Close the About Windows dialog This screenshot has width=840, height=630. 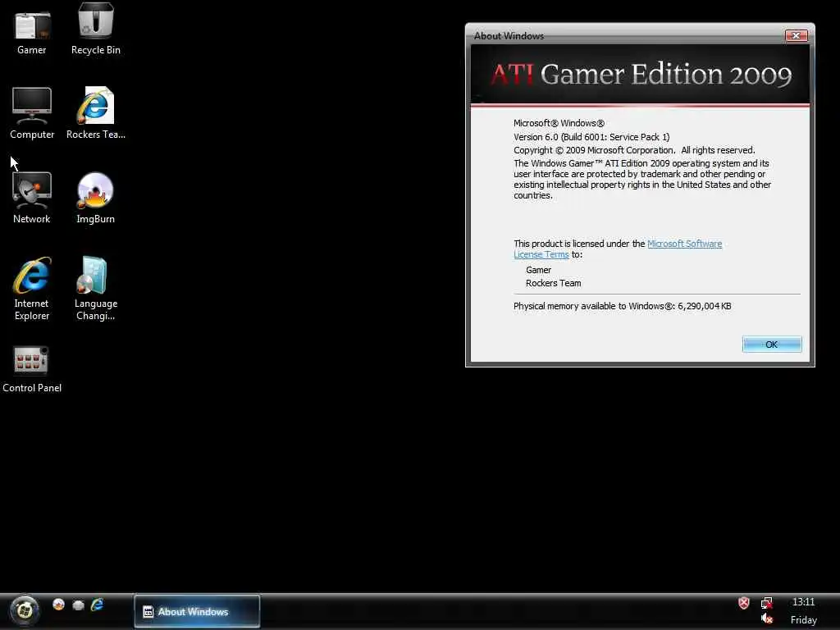[x=796, y=35]
